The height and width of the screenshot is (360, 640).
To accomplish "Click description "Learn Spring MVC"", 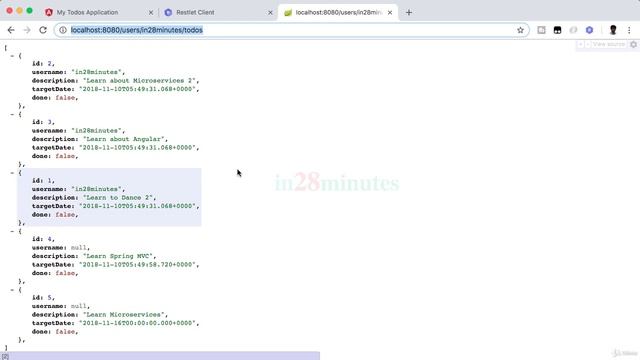I will point(118,256).
